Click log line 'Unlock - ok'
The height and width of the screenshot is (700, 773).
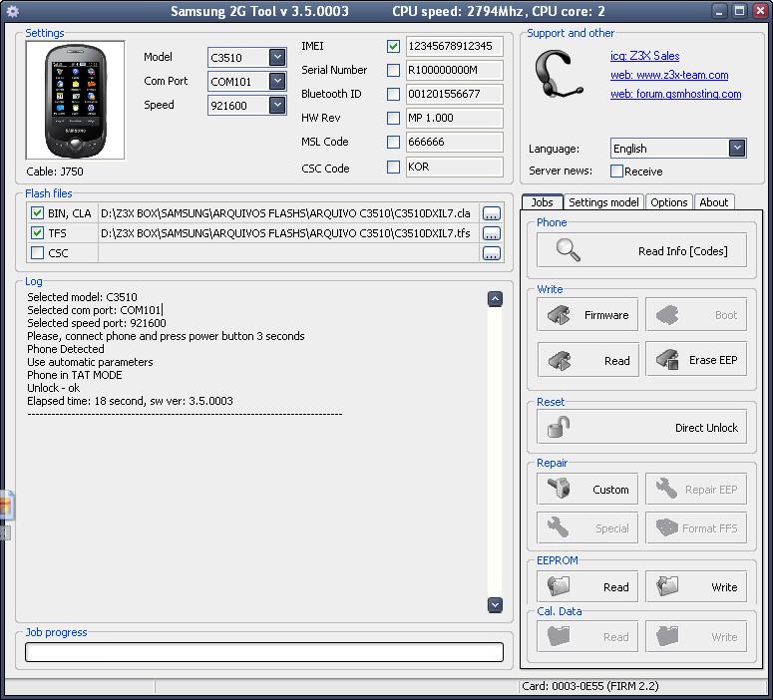click(x=53, y=388)
